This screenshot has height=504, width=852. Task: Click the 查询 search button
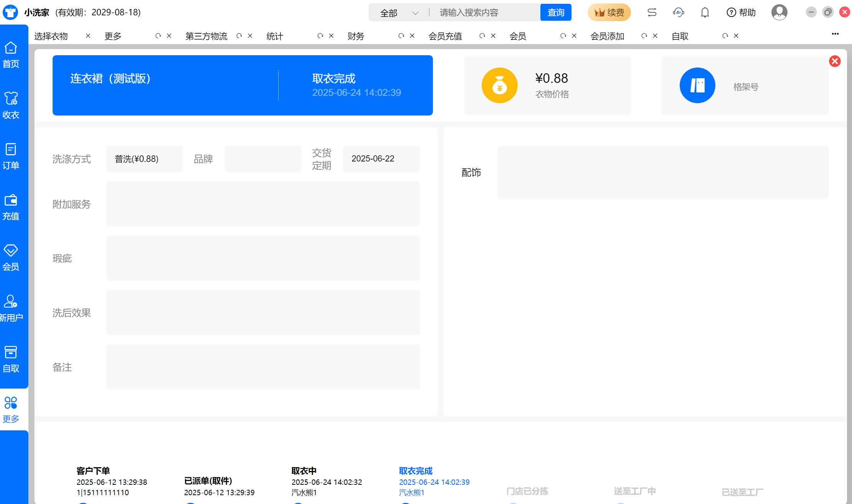pyautogui.click(x=555, y=13)
